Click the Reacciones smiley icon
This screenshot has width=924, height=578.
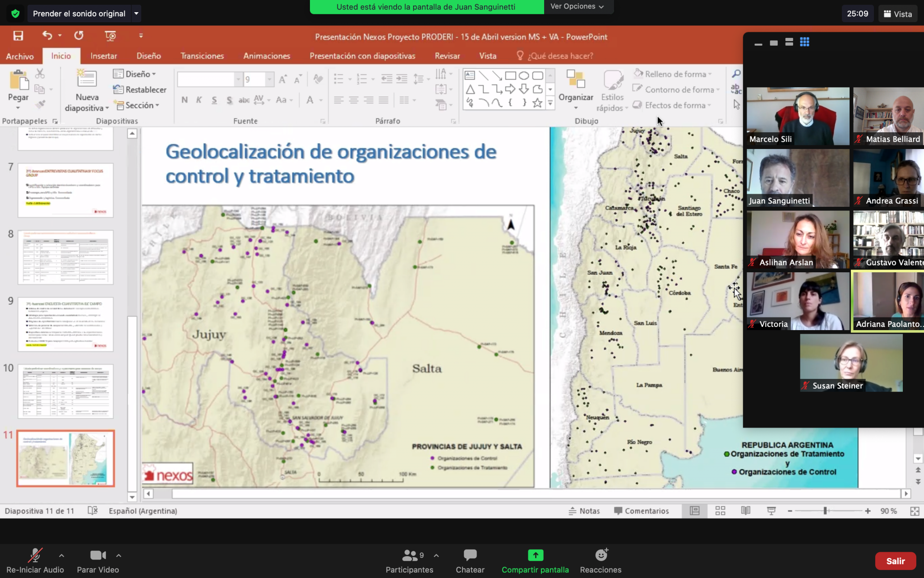click(601, 555)
